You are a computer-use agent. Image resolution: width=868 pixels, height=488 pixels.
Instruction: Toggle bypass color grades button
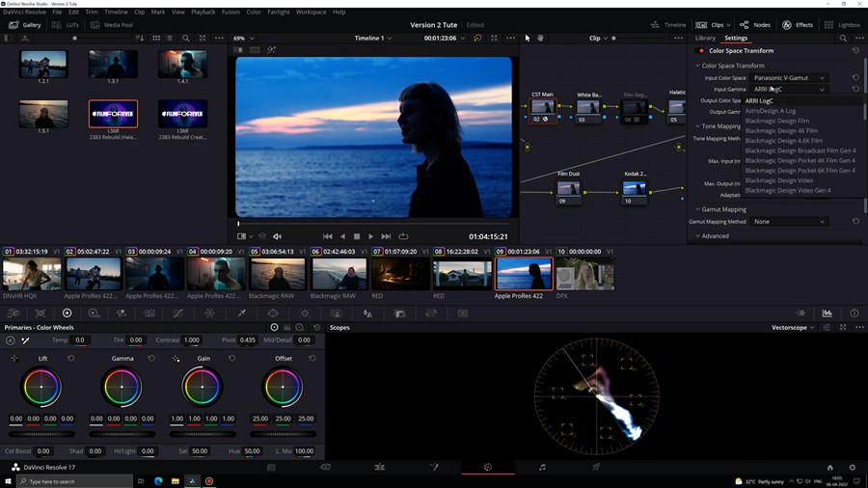click(477, 39)
